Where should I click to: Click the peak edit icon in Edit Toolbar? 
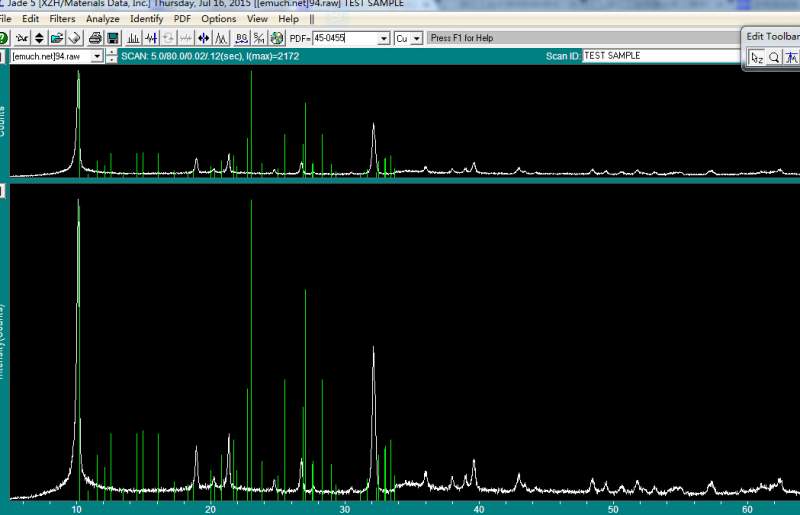pyautogui.click(x=791, y=58)
